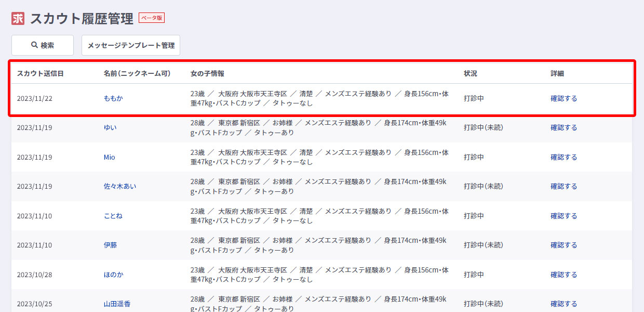Click the magnifier icon in 検索 button
The image size is (644, 312).
click(x=34, y=45)
